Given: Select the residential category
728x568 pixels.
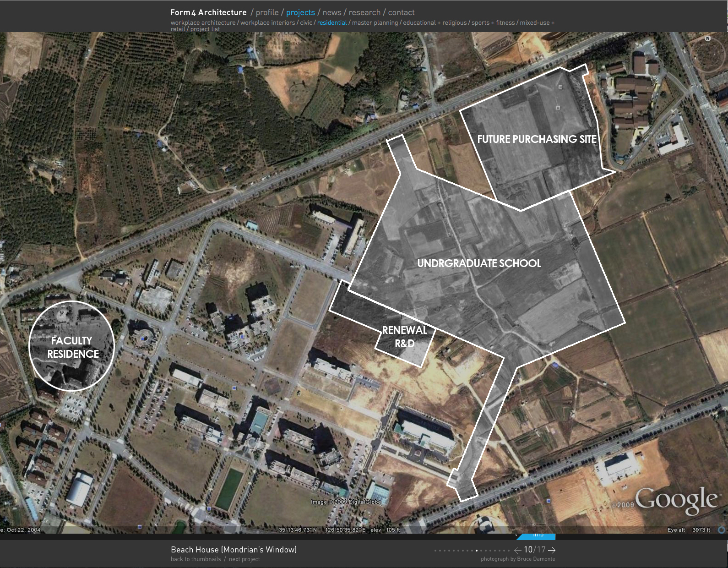Looking at the screenshot, I should click(x=332, y=23).
